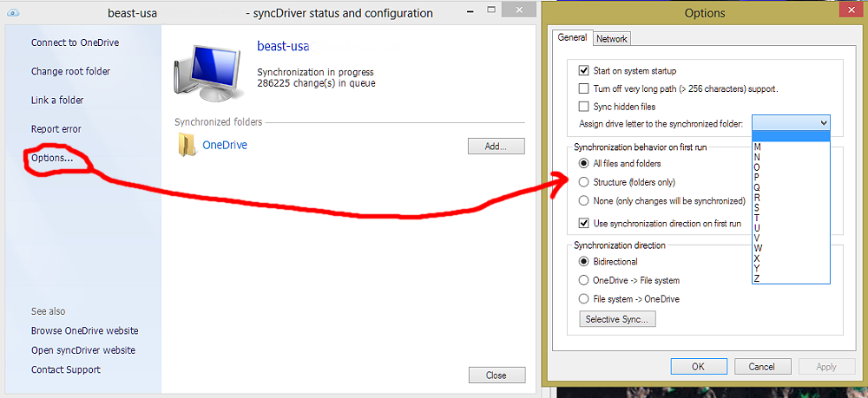Switch to the Network tab
The width and height of the screenshot is (868, 398).
(x=612, y=39)
